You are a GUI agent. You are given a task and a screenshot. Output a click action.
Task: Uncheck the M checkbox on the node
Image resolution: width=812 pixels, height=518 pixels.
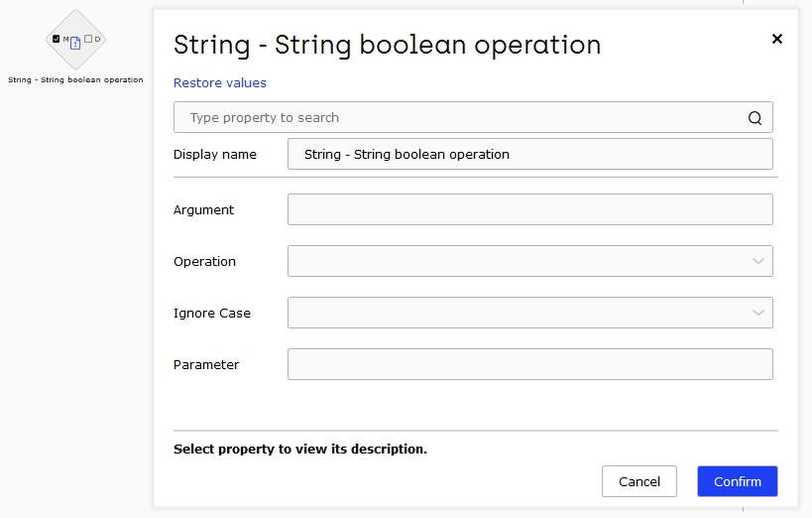pos(56,39)
